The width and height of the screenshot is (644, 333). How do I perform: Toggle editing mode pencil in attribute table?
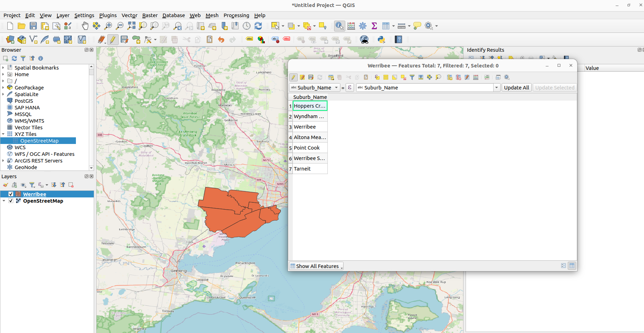293,77
